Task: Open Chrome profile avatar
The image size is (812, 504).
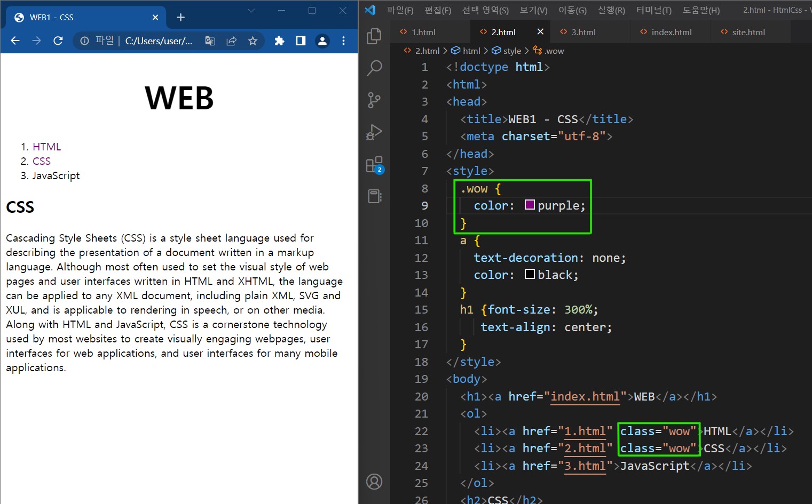Action: click(x=322, y=41)
